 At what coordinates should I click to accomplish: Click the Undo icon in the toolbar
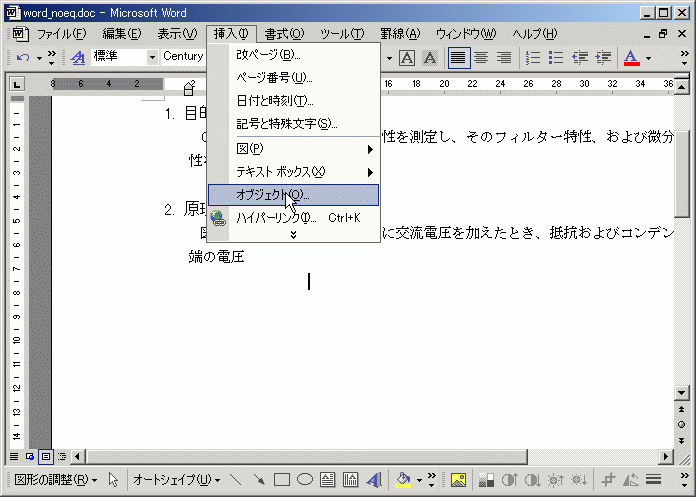(x=23, y=57)
